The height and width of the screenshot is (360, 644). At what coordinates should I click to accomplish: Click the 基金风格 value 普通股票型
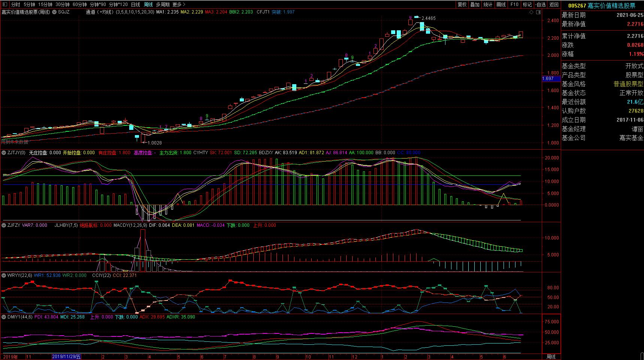[628, 84]
